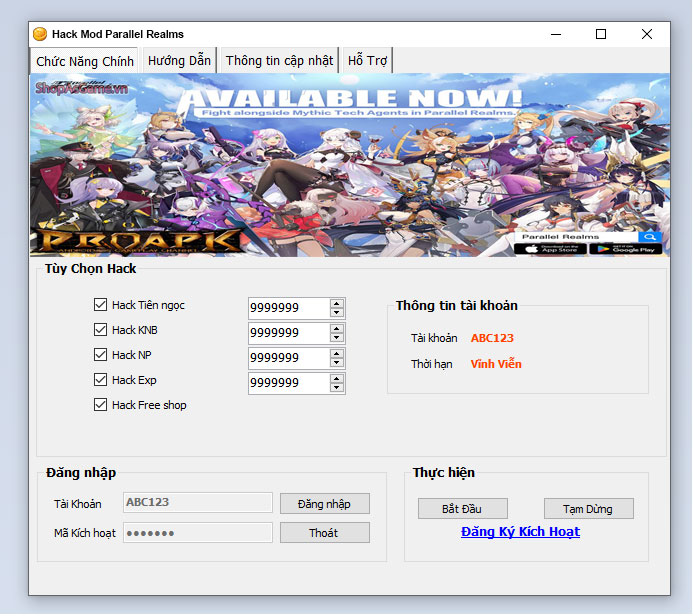
Task: Disable the Hack Free shop option
Action: 100,405
